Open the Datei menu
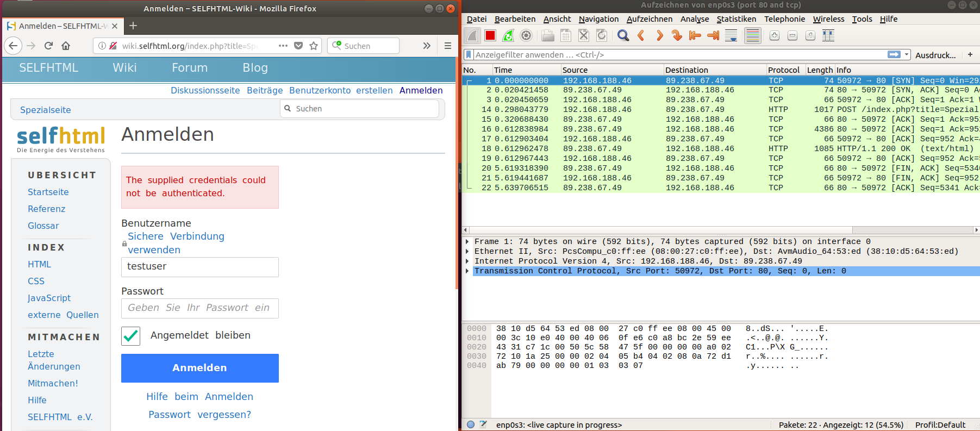This screenshot has height=431, width=980. pyautogui.click(x=477, y=19)
